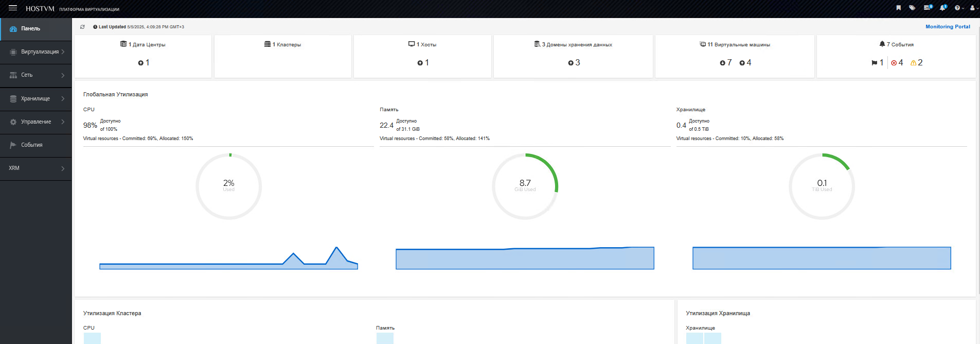
Task: Click the Утилизация Кластера heading
Action: (112, 314)
